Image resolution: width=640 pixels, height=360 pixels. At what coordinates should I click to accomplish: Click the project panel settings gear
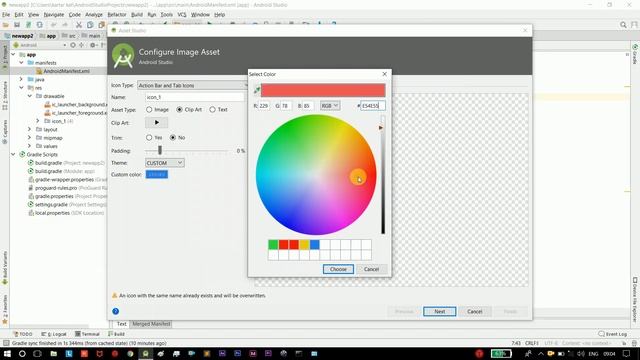[93, 45]
